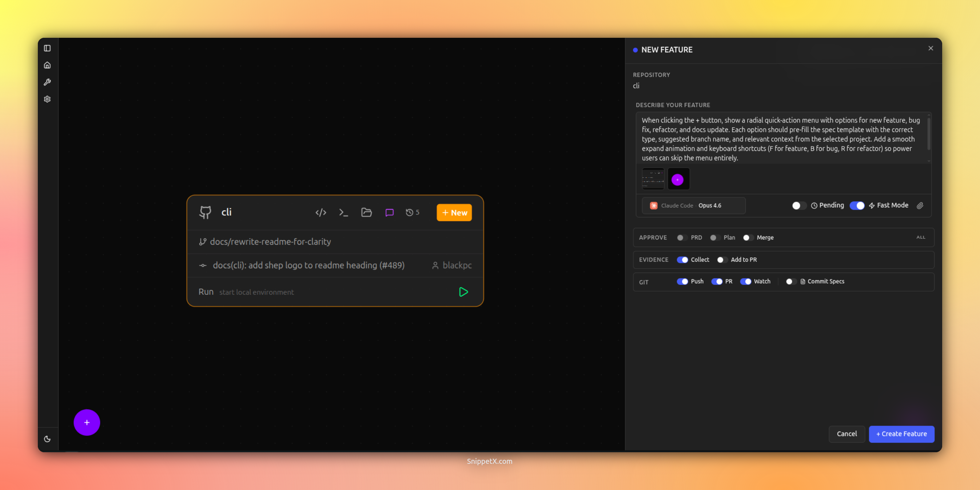This screenshot has height=490, width=980.
Task: Disable the Collect evidence toggle
Action: pos(682,260)
